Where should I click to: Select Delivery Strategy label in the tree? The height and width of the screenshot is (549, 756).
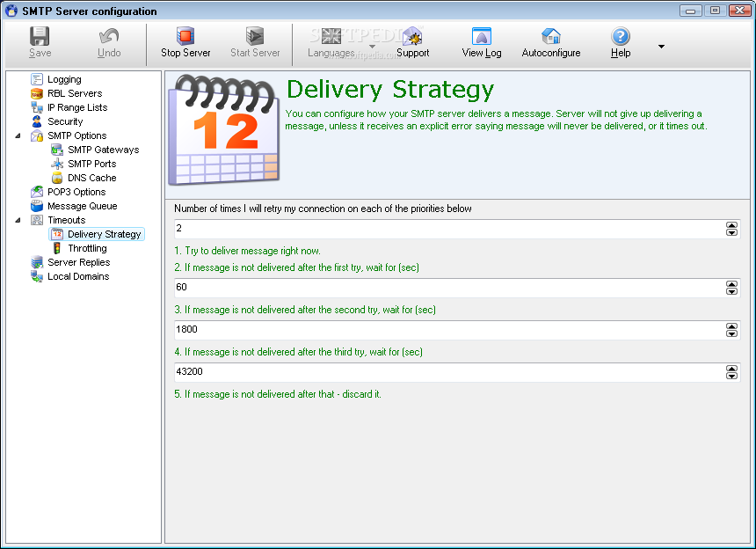104,234
